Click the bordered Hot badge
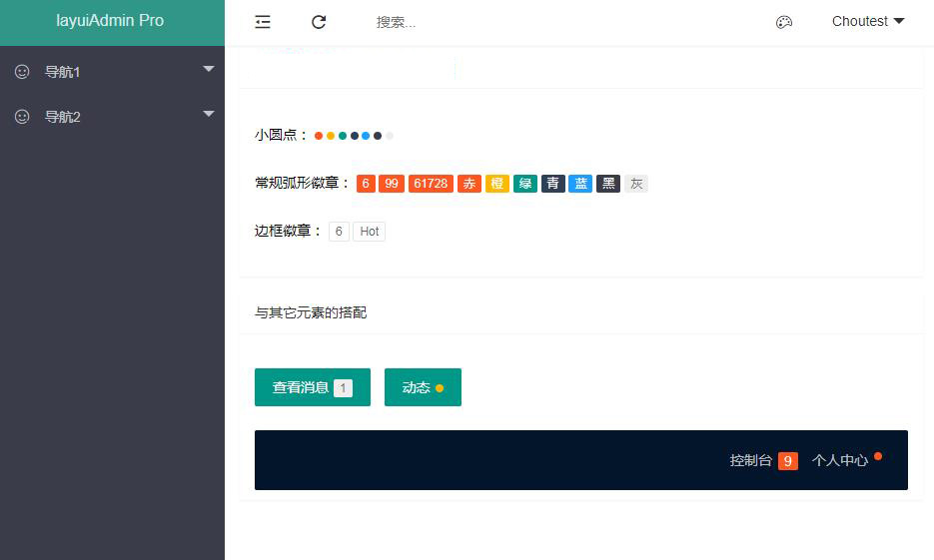The image size is (934, 560). (369, 232)
